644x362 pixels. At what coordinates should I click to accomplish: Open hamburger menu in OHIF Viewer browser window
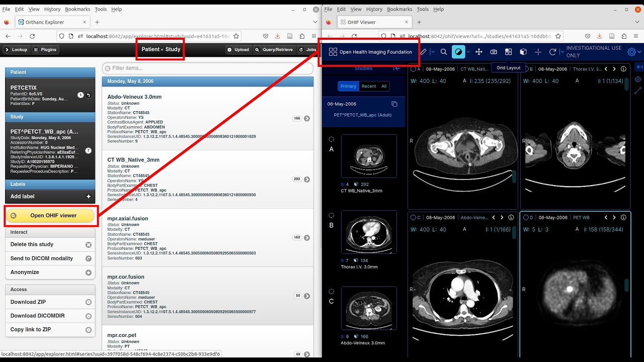coord(636,36)
